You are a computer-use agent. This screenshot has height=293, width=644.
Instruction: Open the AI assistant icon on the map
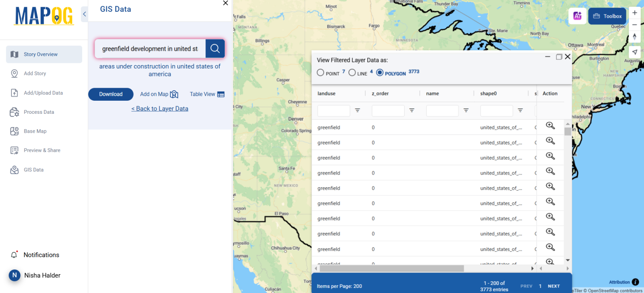(x=577, y=16)
